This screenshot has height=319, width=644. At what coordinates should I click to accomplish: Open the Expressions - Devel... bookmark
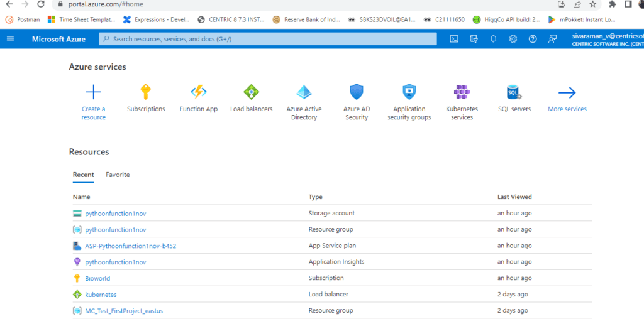(157, 19)
